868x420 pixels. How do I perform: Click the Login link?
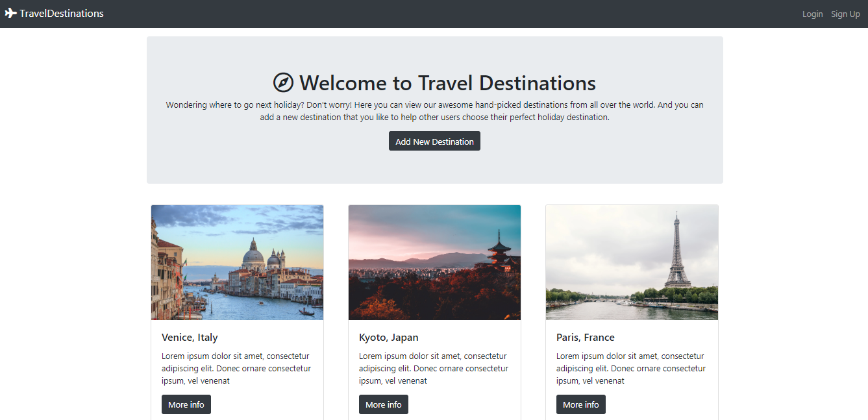pyautogui.click(x=812, y=14)
